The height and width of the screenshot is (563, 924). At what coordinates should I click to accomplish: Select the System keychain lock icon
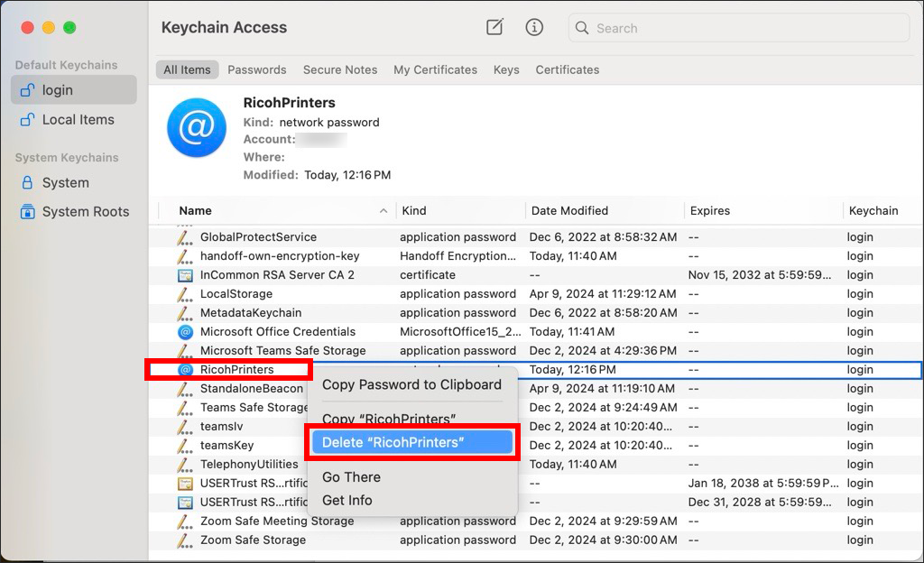[x=27, y=182]
